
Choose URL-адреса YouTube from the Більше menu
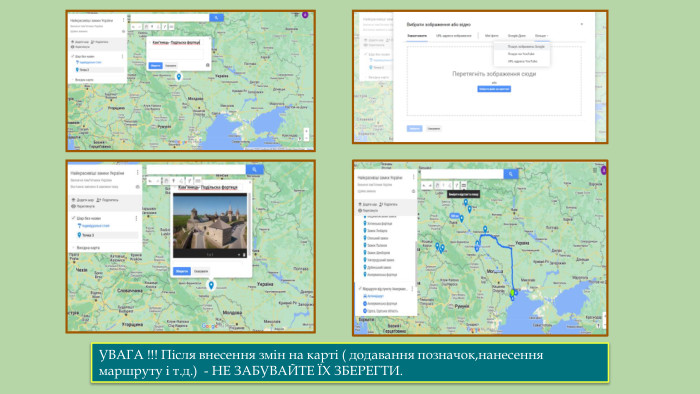point(522,61)
